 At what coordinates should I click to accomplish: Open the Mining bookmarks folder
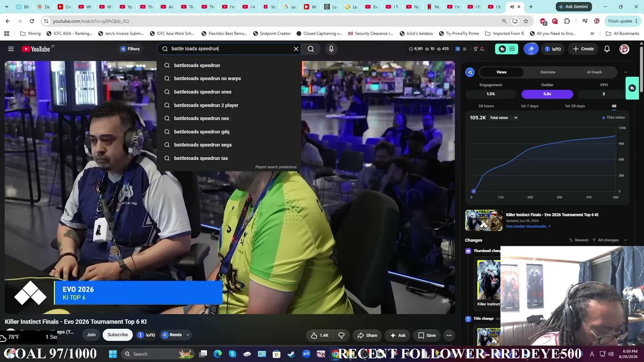(30, 34)
